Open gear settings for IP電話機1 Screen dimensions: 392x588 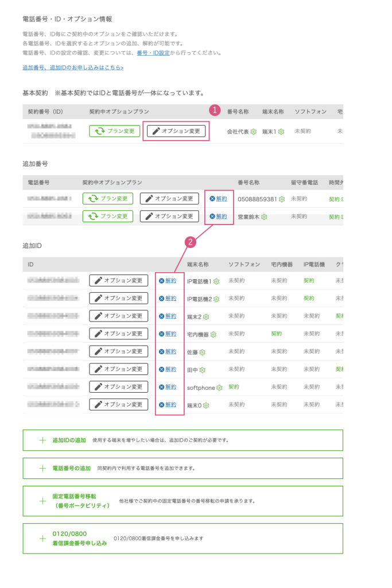pos(216,281)
